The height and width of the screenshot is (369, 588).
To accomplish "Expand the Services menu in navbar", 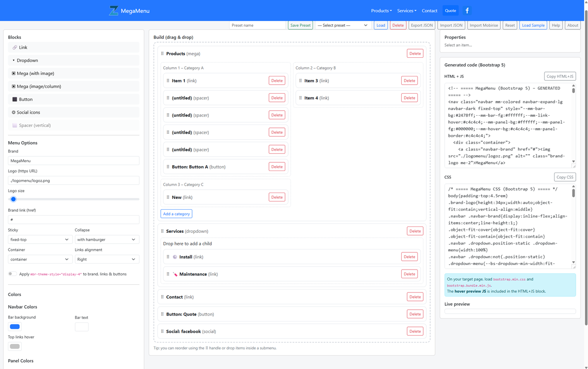I will [x=407, y=10].
